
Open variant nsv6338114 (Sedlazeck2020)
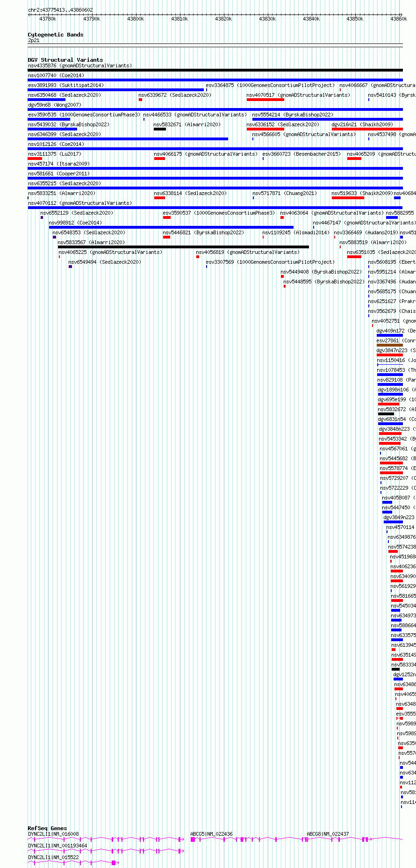click(190, 193)
